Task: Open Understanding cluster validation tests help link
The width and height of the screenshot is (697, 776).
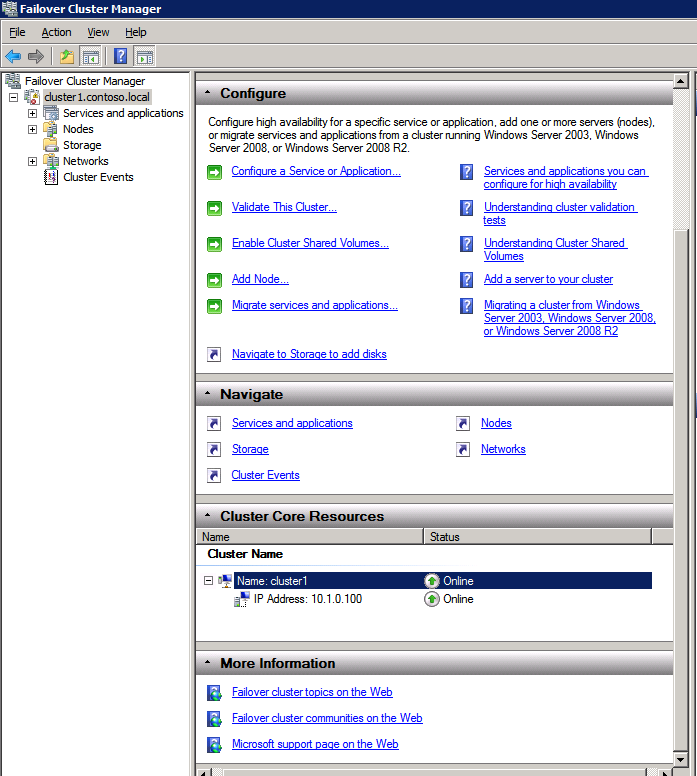Action: 560,213
